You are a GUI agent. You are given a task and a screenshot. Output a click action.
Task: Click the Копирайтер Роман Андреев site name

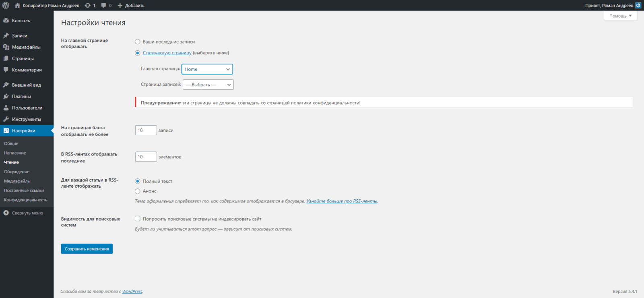coord(51,5)
